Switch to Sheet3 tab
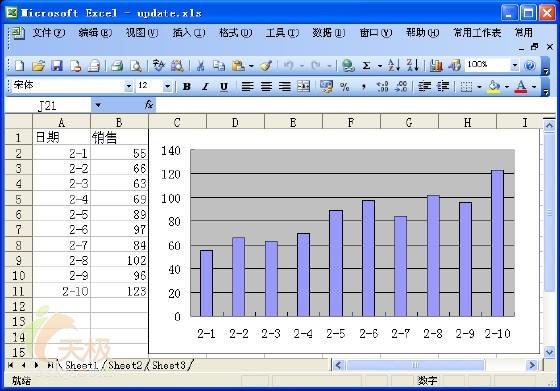 click(169, 365)
